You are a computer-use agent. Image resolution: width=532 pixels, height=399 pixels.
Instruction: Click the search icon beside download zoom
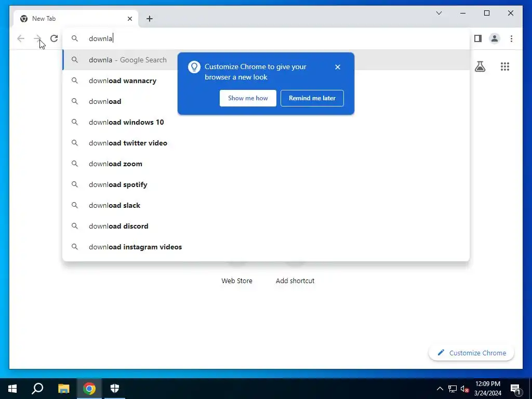coord(75,164)
